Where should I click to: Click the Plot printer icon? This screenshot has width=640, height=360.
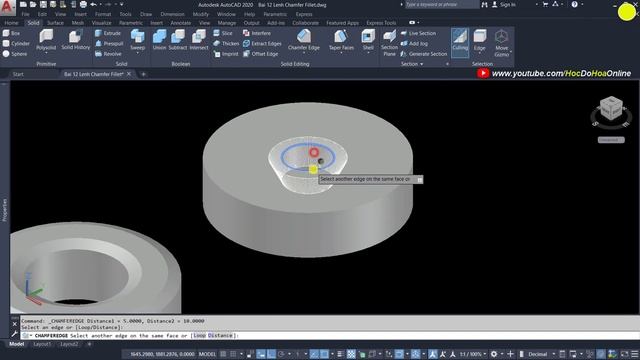[83, 4]
